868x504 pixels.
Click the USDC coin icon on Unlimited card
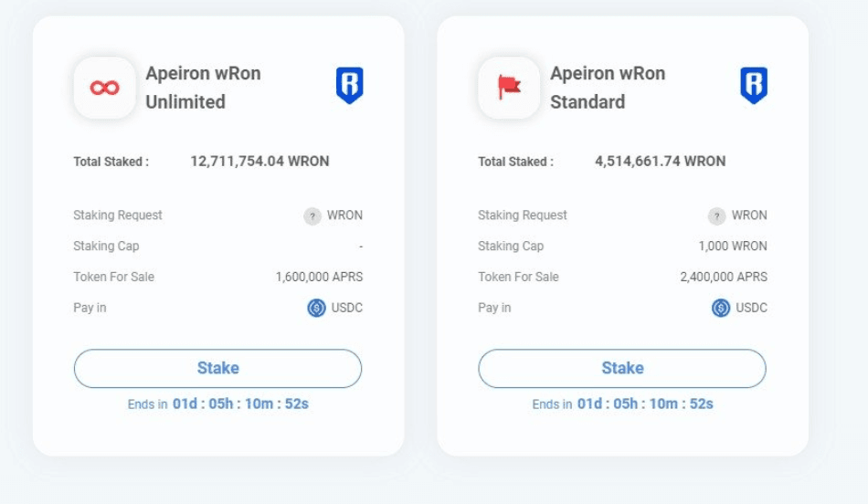pyautogui.click(x=317, y=308)
